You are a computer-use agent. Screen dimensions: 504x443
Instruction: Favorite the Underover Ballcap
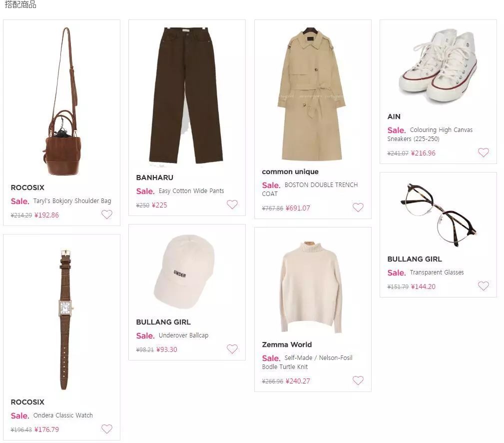click(232, 349)
